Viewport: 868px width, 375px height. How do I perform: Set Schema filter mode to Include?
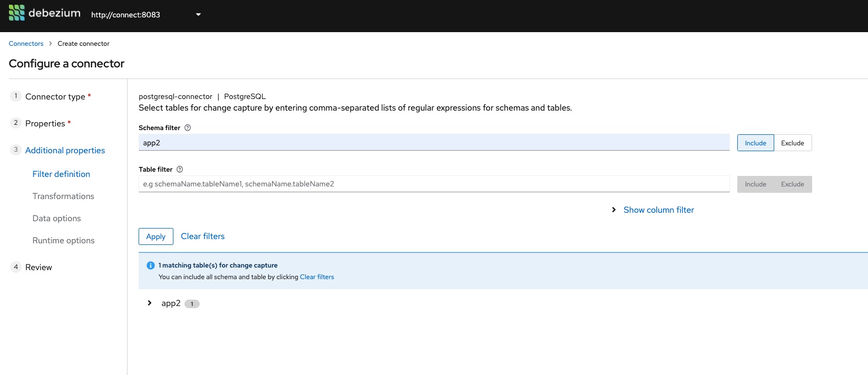click(x=755, y=143)
